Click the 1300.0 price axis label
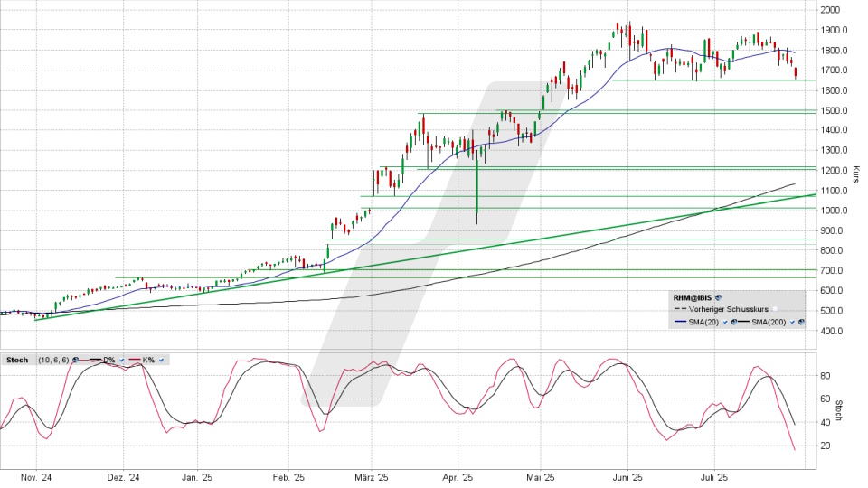Screen dimensions: 868x488 pos(834,150)
